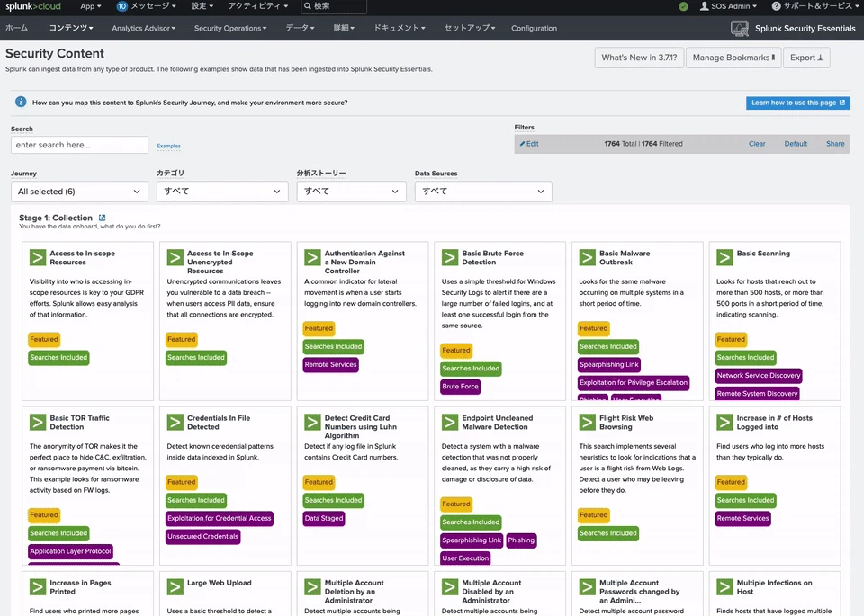
Task: Open the Analytics Advisor menu
Action: click(144, 28)
